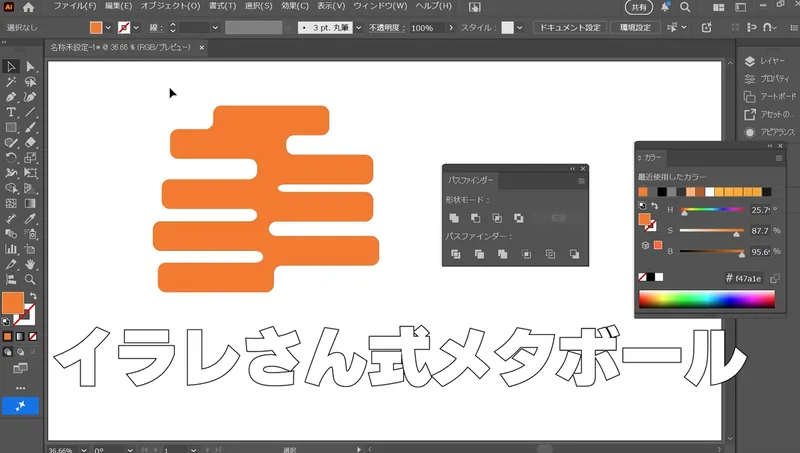This screenshot has width=800, height=453.
Task: Reset to default fill and stroke colors
Action: (x=642, y=206)
